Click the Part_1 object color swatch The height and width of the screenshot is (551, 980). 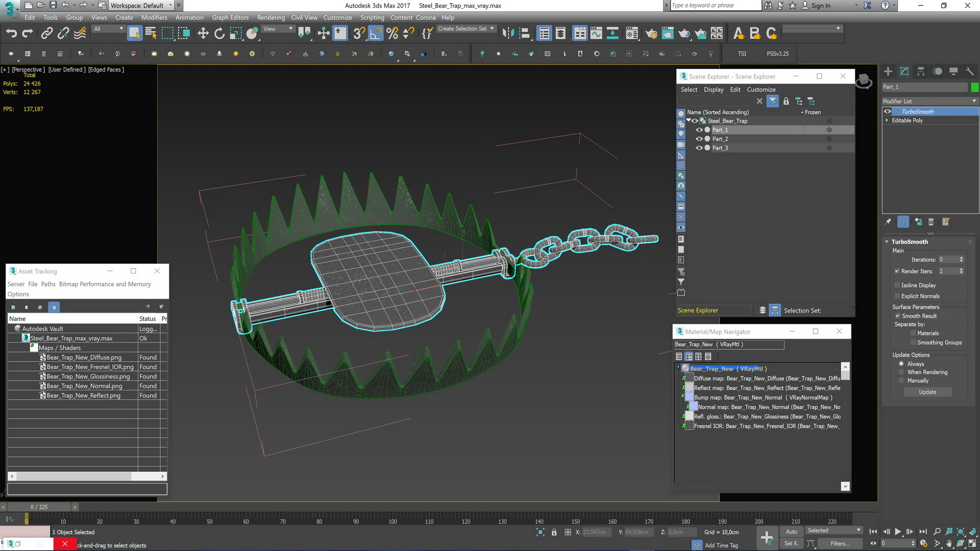(x=974, y=87)
